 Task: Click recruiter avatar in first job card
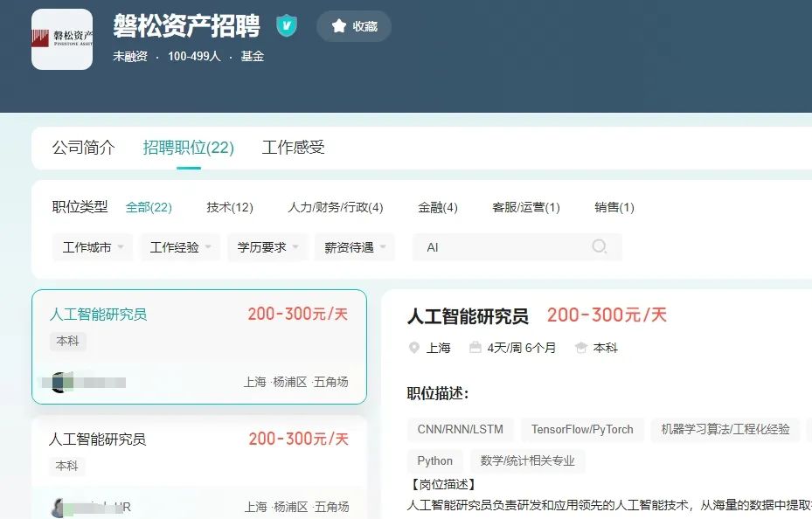(x=58, y=382)
